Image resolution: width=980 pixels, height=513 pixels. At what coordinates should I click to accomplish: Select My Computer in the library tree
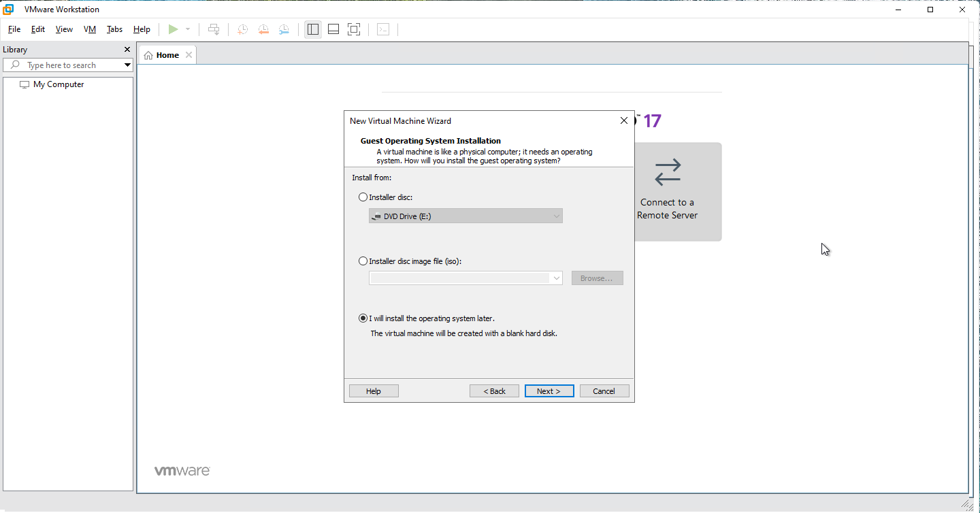59,84
